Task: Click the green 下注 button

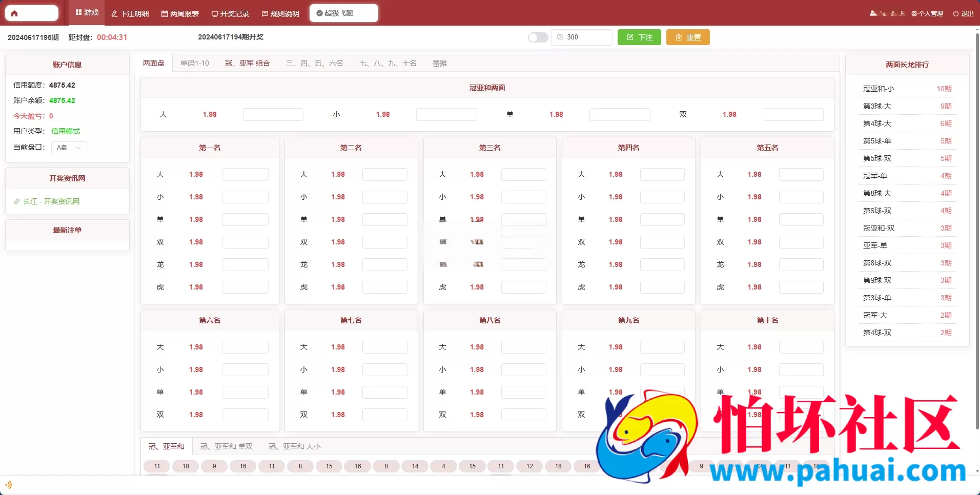Action: click(639, 37)
